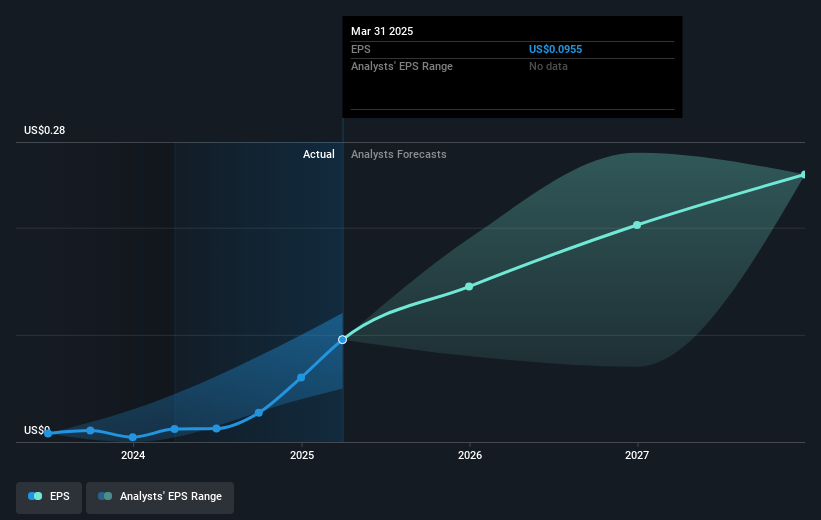Image resolution: width=821 pixels, height=520 pixels.
Task: Click the data point just before 2025
Action: [301, 377]
